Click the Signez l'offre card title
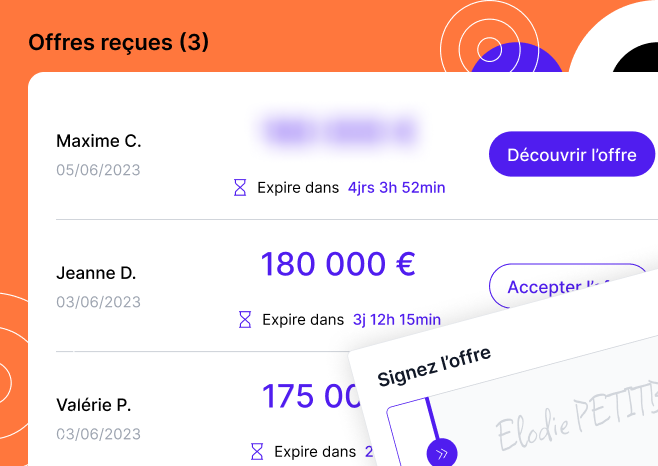This screenshot has width=658, height=466. (434, 367)
